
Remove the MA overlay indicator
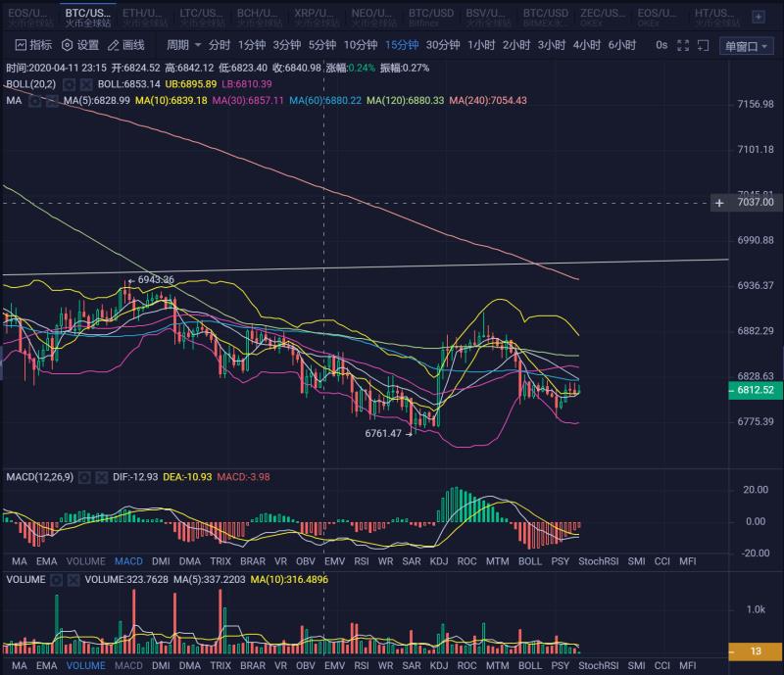52,101
